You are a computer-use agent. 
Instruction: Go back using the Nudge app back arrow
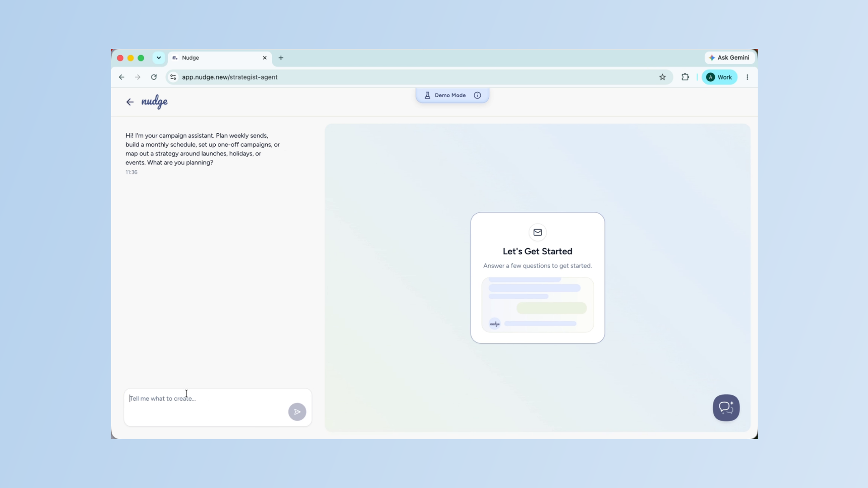130,102
